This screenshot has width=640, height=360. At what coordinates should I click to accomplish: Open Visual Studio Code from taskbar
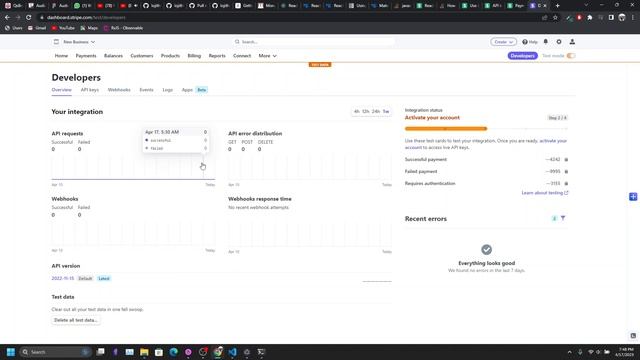tap(232, 352)
